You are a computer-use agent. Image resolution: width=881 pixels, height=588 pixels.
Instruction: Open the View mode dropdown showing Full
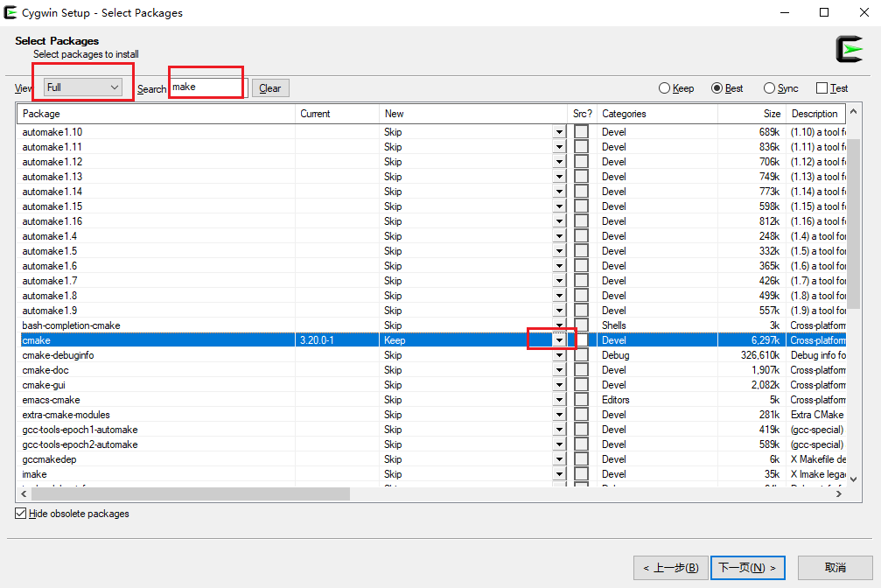click(x=82, y=87)
